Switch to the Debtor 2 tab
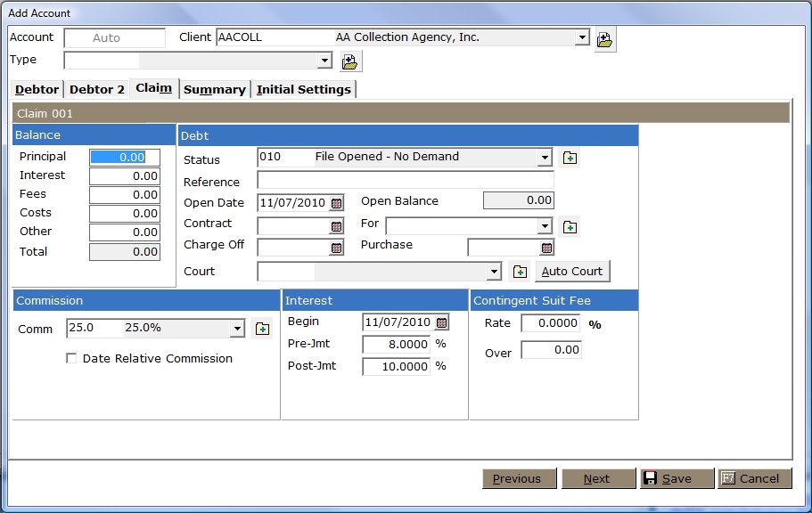The height and width of the screenshot is (513, 812). [97, 89]
